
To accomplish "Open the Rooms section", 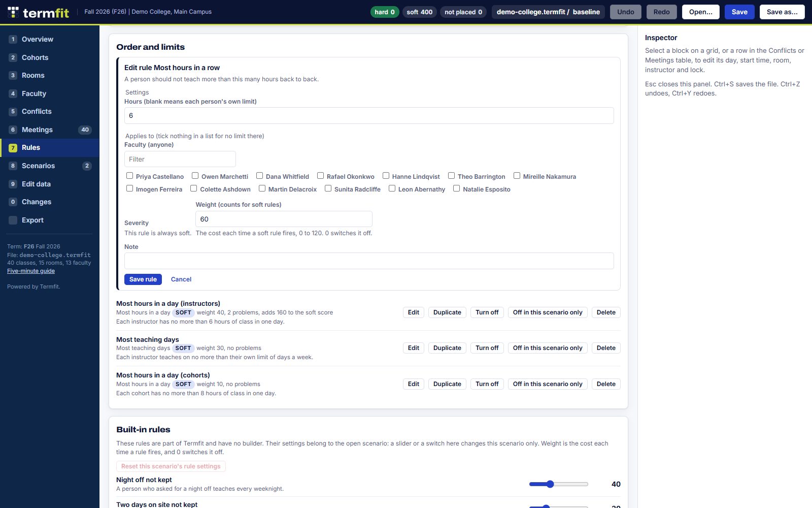I will point(50,75).
